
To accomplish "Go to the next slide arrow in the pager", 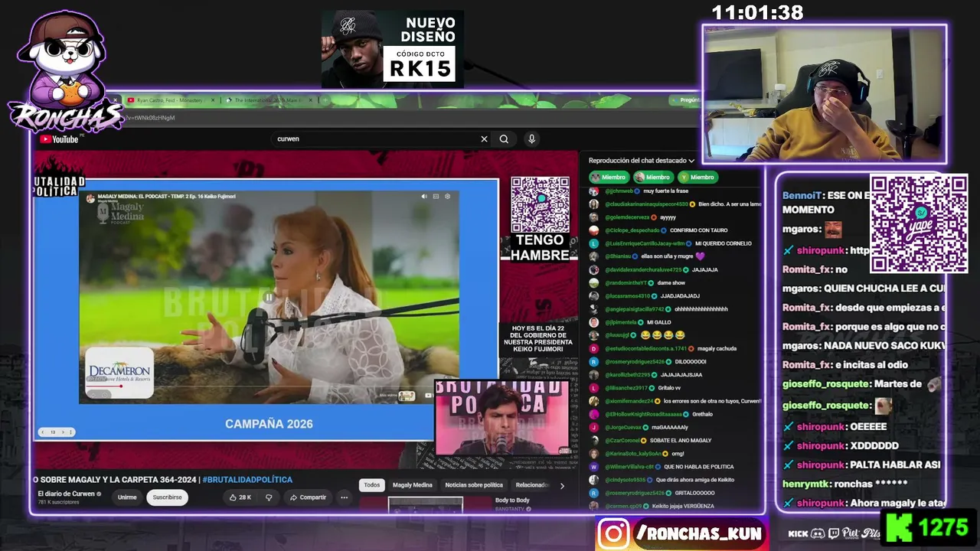I will pos(63,432).
